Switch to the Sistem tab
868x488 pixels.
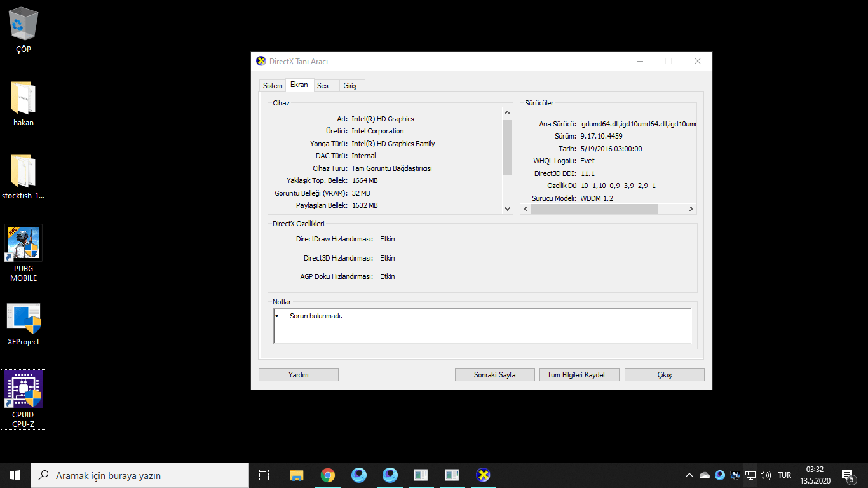pyautogui.click(x=273, y=86)
